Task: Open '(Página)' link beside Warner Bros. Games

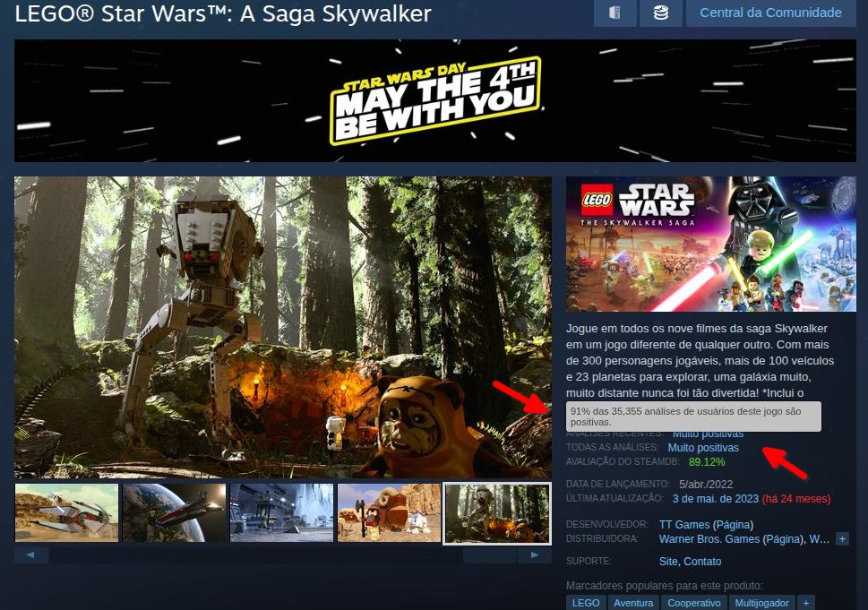Action: tap(783, 539)
